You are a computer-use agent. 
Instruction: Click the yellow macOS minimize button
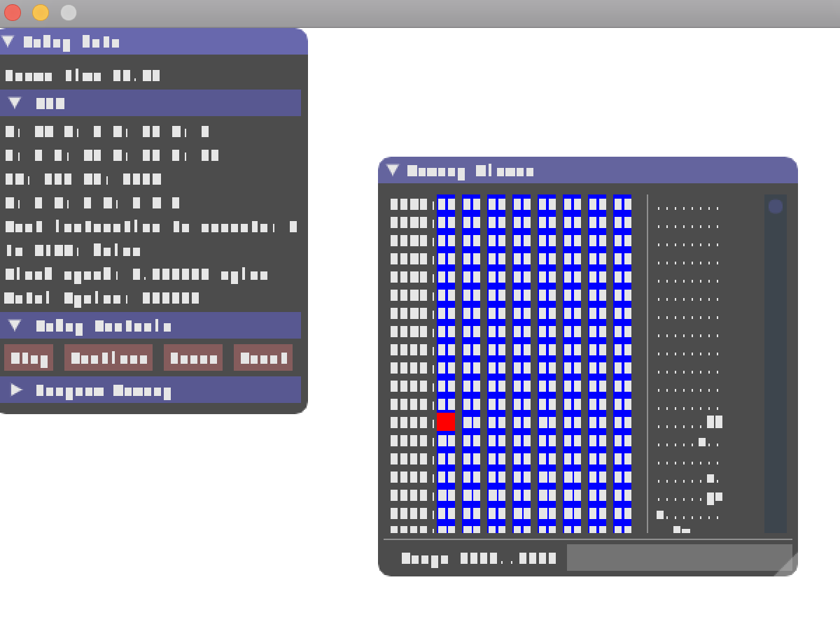click(x=41, y=13)
